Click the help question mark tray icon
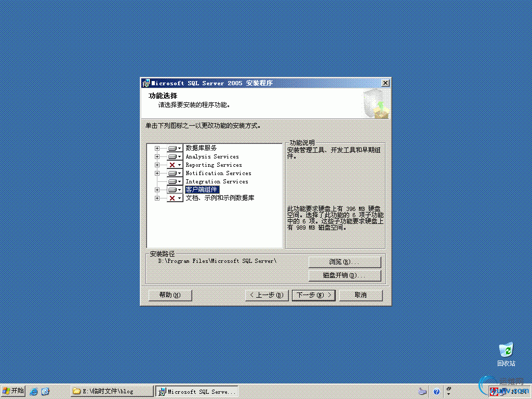Screen dimensions: 532x399 436,392
